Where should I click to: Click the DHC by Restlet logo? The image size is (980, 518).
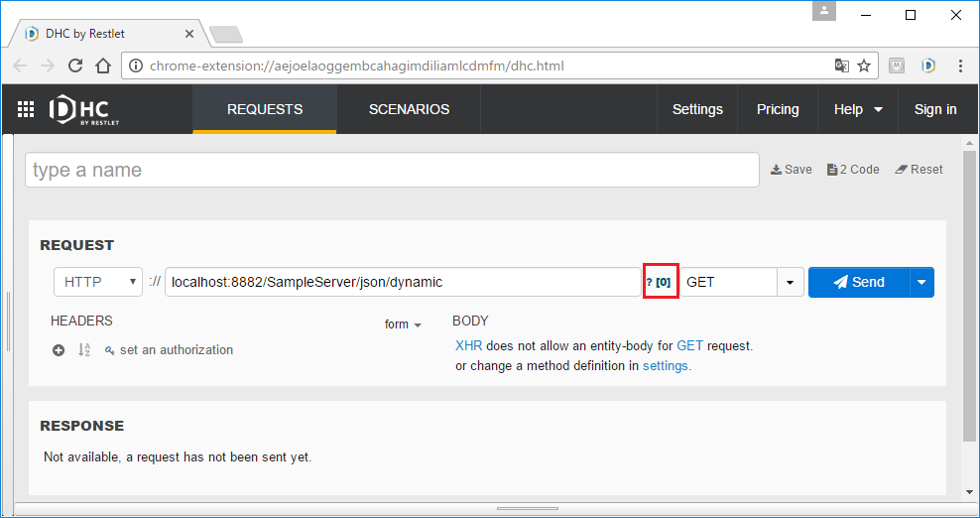pyautogui.click(x=83, y=110)
